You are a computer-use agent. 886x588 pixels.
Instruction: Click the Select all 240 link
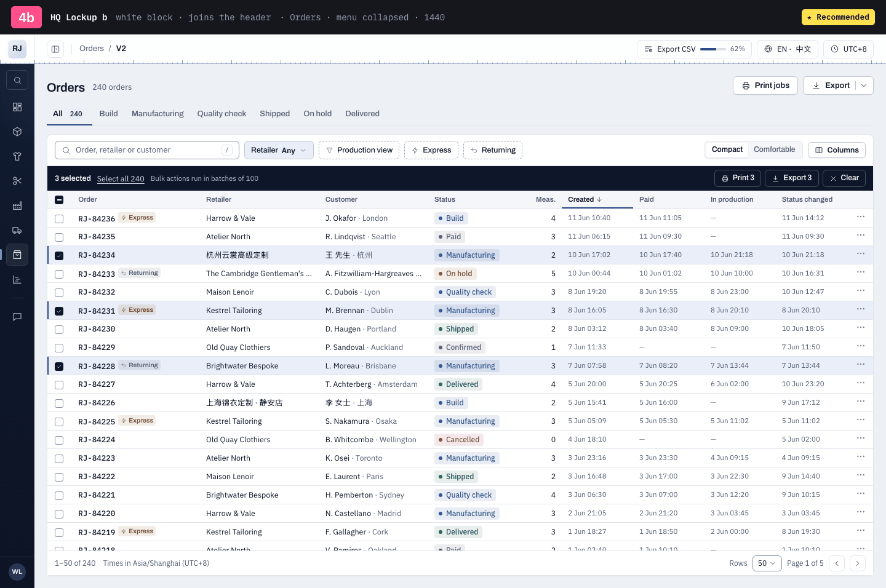121,179
